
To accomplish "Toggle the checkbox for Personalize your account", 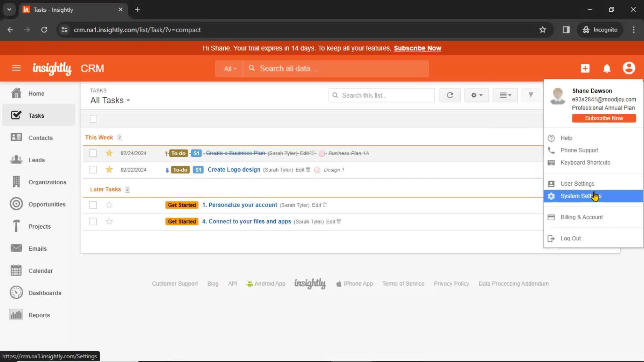I will click(93, 205).
